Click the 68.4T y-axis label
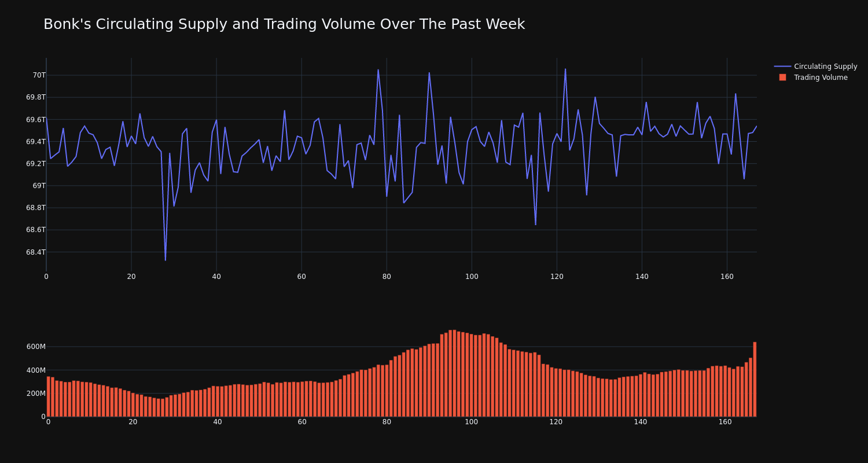Image resolution: width=868 pixels, height=463 pixels. tap(36, 252)
